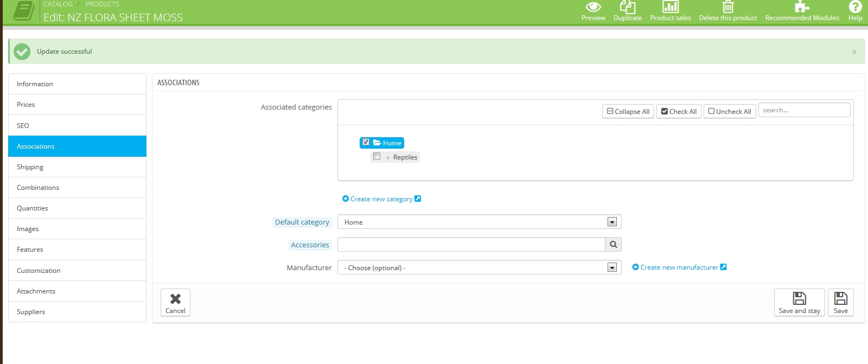Click Check All categories button
The height and width of the screenshot is (364, 868).
(679, 111)
